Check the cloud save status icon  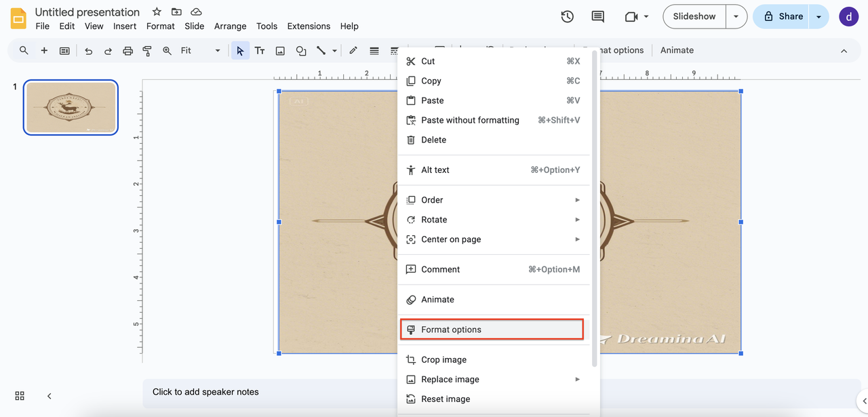click(196, 12)
